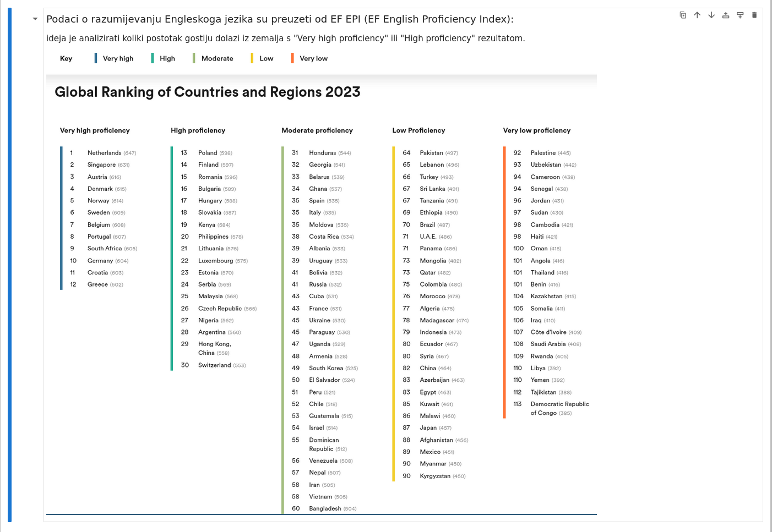The height and width of the screenshot is (532, 772).
Task: Insert a new cell above this one
Action: coord(726,15)
